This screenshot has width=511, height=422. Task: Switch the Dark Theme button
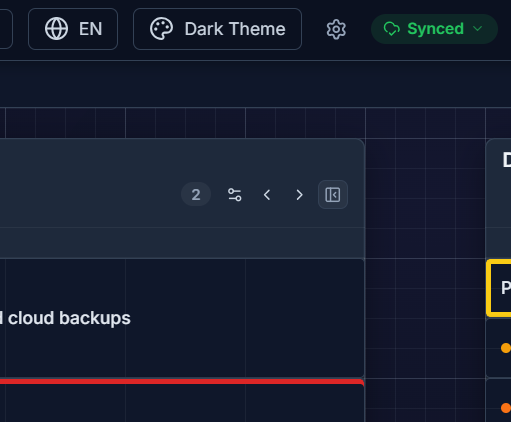[217, 29]
